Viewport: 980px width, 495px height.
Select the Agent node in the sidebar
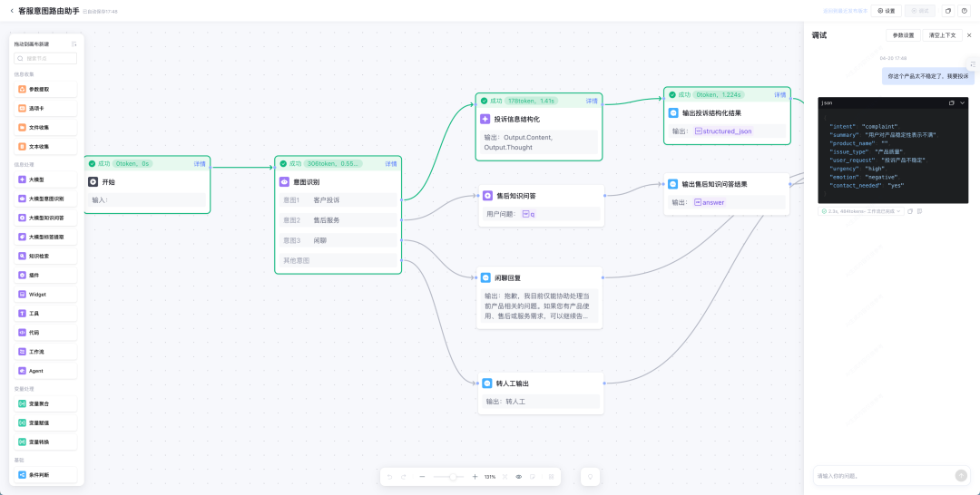pyautogui.click(x=45, y=371)
